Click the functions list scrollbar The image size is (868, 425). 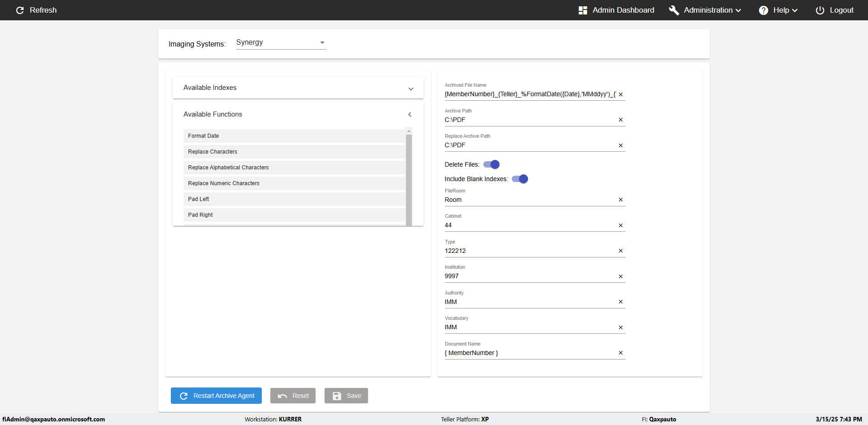coord(409,181)
